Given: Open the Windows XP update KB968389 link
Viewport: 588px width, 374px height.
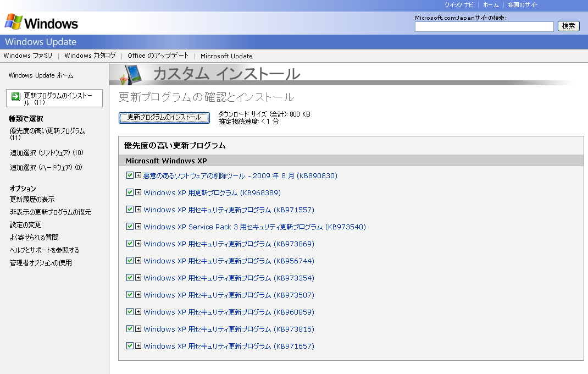Looking at the screenshot, I should click(212, 193).
